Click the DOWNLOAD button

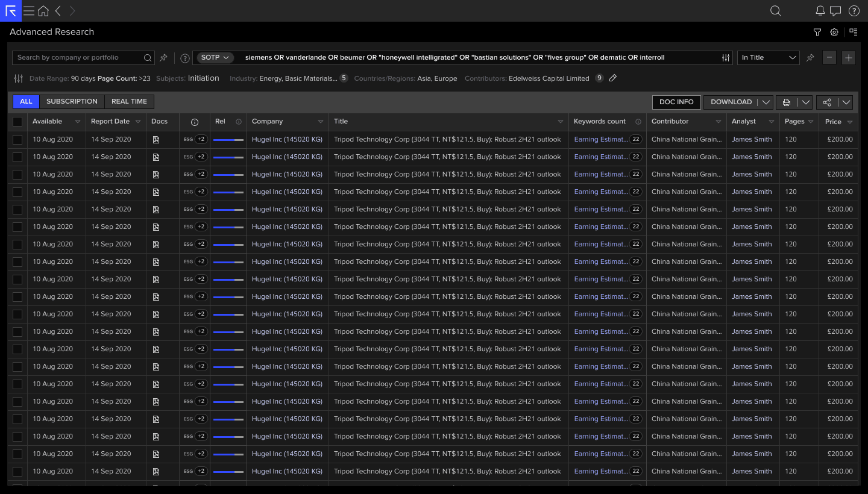pos(731,102)
